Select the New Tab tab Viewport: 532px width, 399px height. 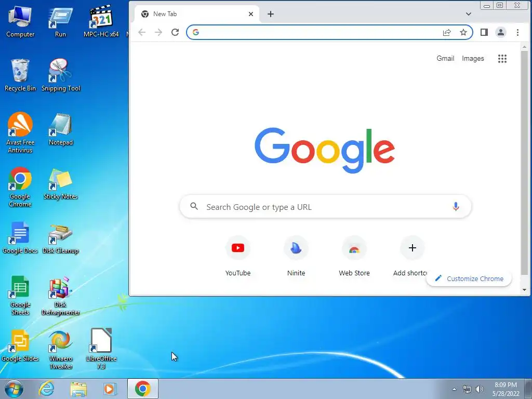pos(197,14)
